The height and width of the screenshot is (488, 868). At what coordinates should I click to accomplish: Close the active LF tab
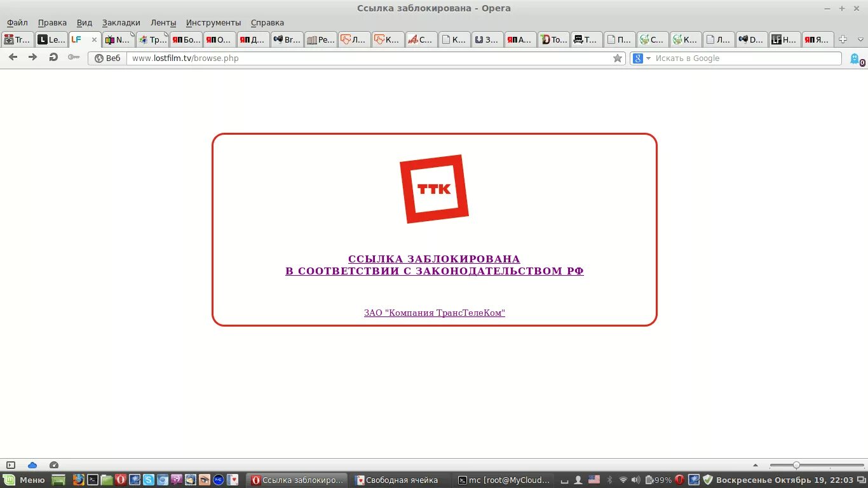point(94,39)
